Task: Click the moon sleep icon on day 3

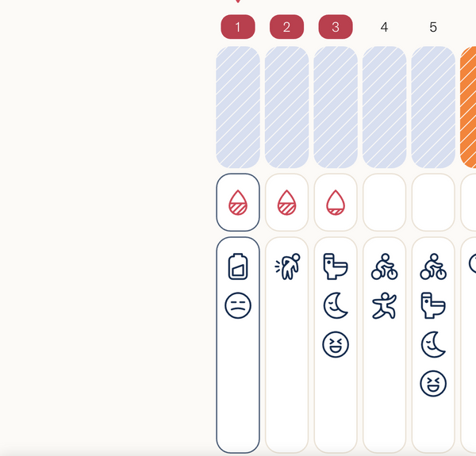Action: tap(336, 305)
